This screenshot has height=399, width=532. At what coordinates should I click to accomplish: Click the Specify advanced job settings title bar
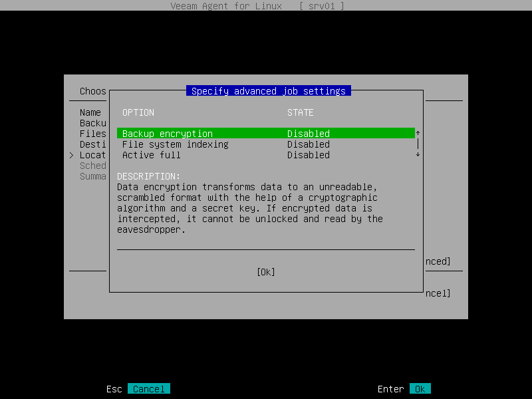268,91
